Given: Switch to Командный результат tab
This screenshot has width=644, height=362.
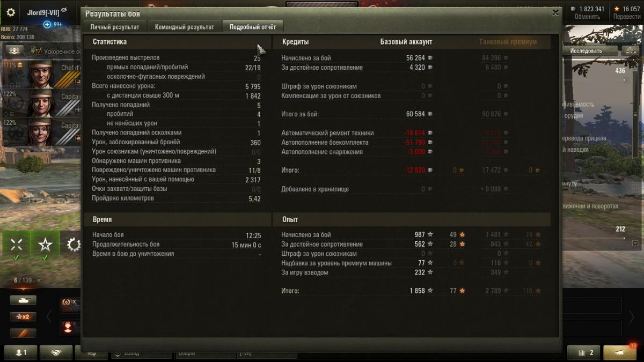Looking at the screenshot, I should click(184, 27).
